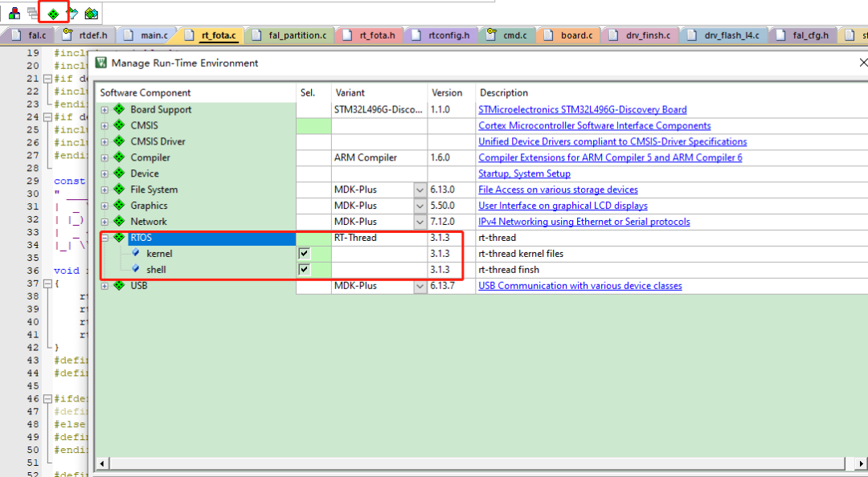The height and width of the screenshot is (477, 868).
Task: Open File System variant dropdown
Action: [420, 190]
